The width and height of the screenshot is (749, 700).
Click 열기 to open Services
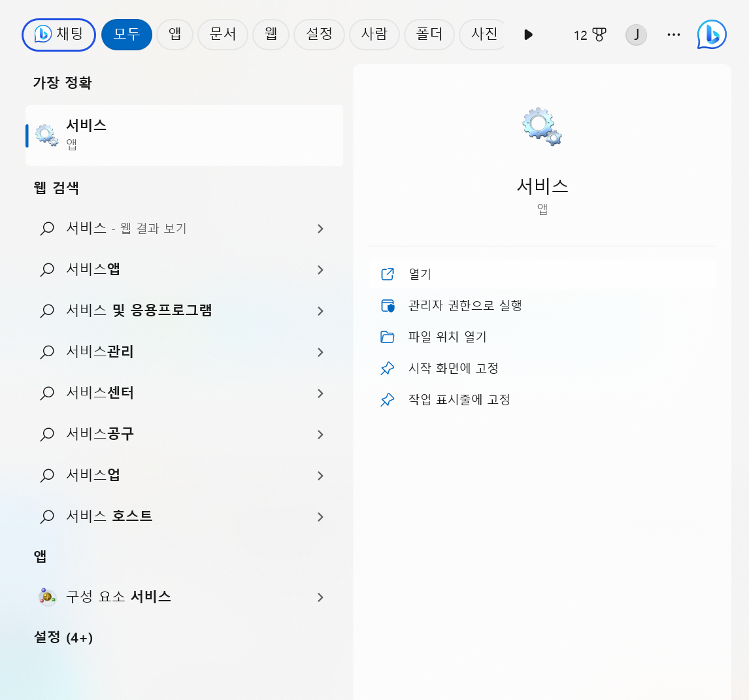tap(542, 274)
